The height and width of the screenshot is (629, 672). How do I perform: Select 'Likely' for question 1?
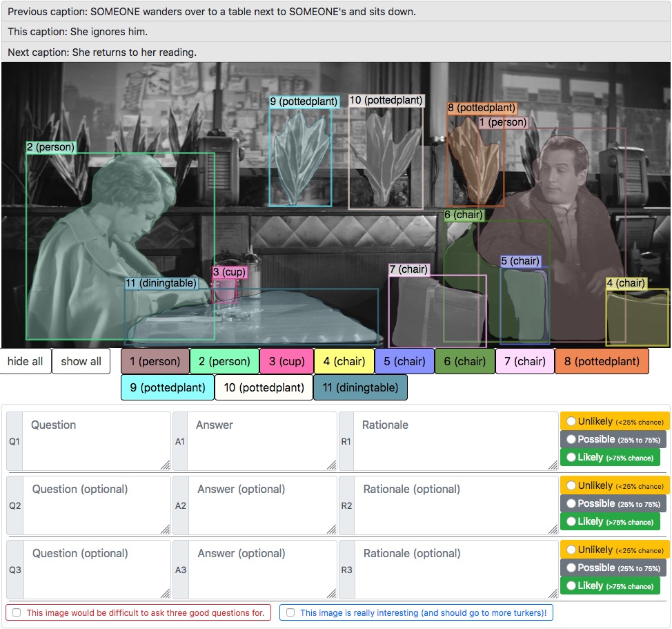click(571, 458)
